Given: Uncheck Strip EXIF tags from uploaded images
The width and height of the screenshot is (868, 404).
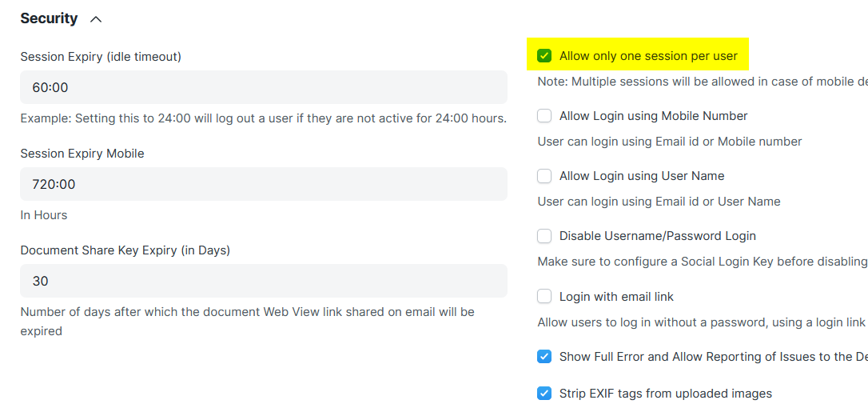Looking at the screenshot, I should [x=544, y=394].
